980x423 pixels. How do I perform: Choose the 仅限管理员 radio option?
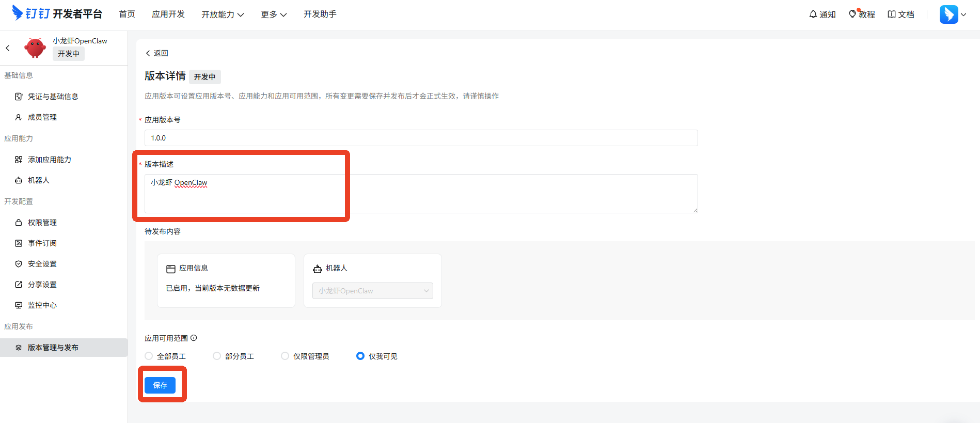pyautogui.click(x=285, y=356)
